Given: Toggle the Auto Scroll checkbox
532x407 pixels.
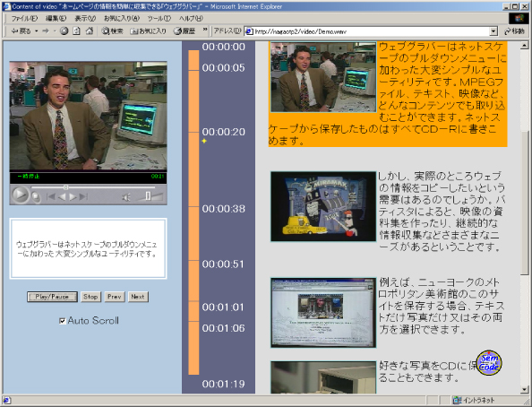Looking at the screenshot, I should click(63, 321).
